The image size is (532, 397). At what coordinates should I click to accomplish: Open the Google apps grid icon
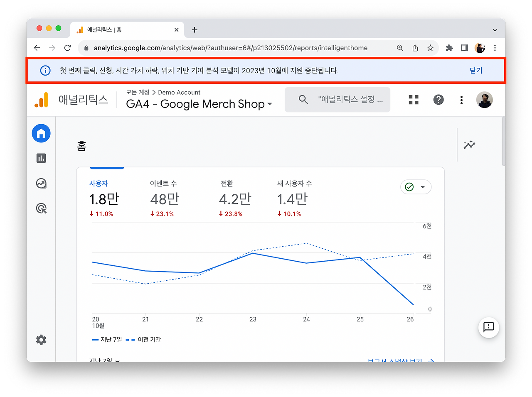414,100
